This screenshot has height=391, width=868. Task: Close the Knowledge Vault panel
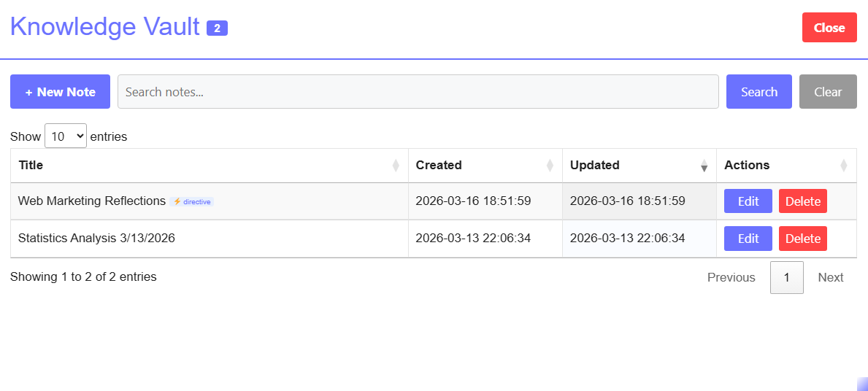pos(829,28)
